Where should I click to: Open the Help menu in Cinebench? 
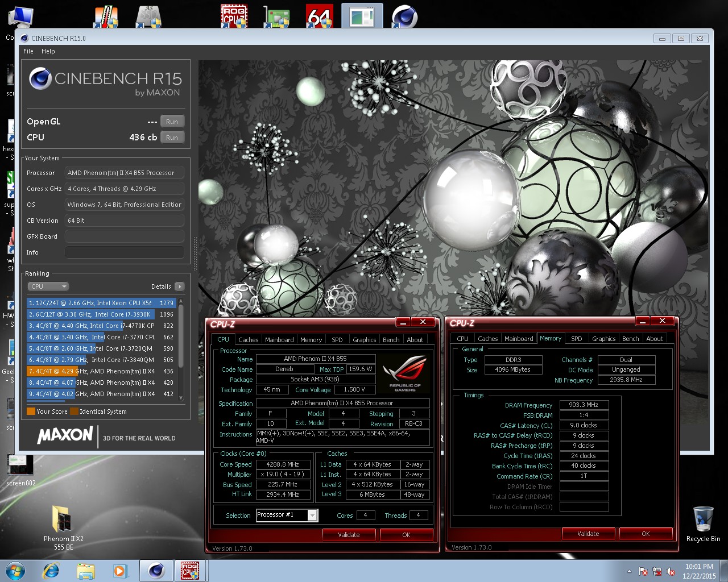[48, 51]
